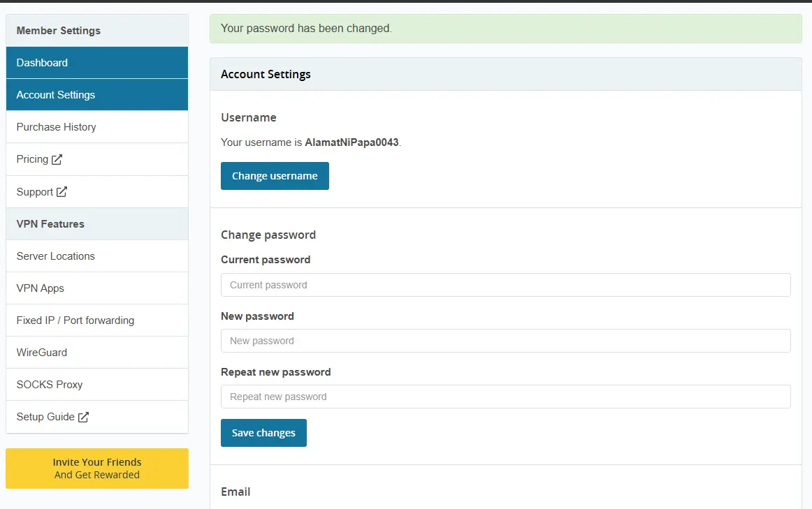This screenshot has height=509, width=812.
Task: Click the Invite Your Friends banner
Action: tap(97, 468)
